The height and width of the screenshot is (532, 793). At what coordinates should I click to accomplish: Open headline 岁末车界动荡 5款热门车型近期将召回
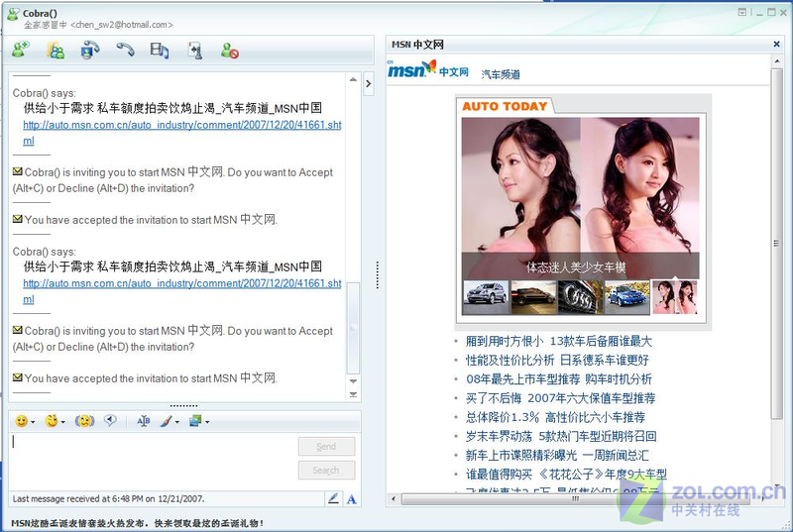[560, 437]
